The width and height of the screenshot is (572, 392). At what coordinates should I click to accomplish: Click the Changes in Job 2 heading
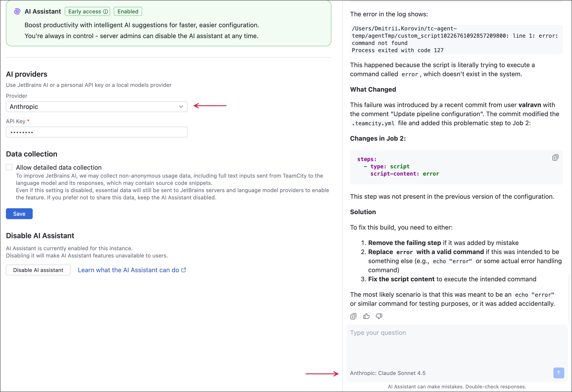(x=378, y=138)
